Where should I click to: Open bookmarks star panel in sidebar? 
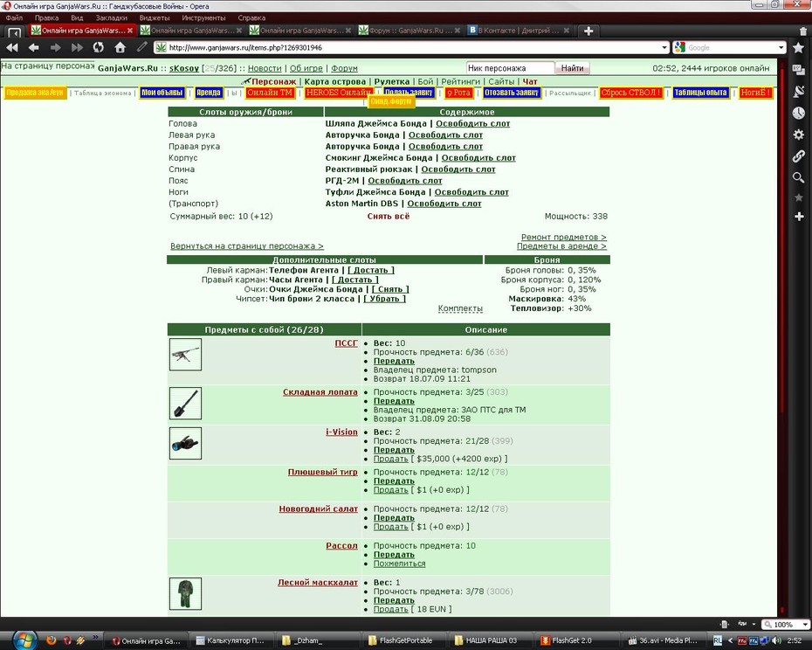799,48
